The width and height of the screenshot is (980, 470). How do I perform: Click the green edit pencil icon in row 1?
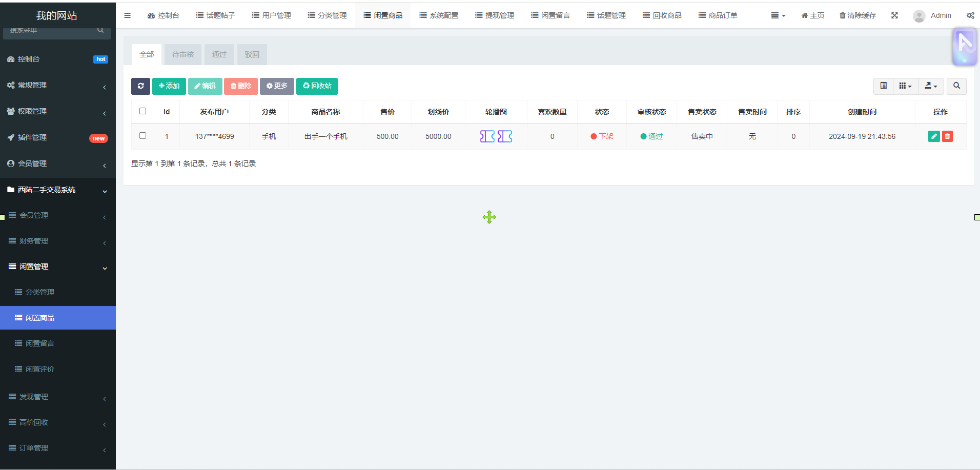tap(934, 136)
